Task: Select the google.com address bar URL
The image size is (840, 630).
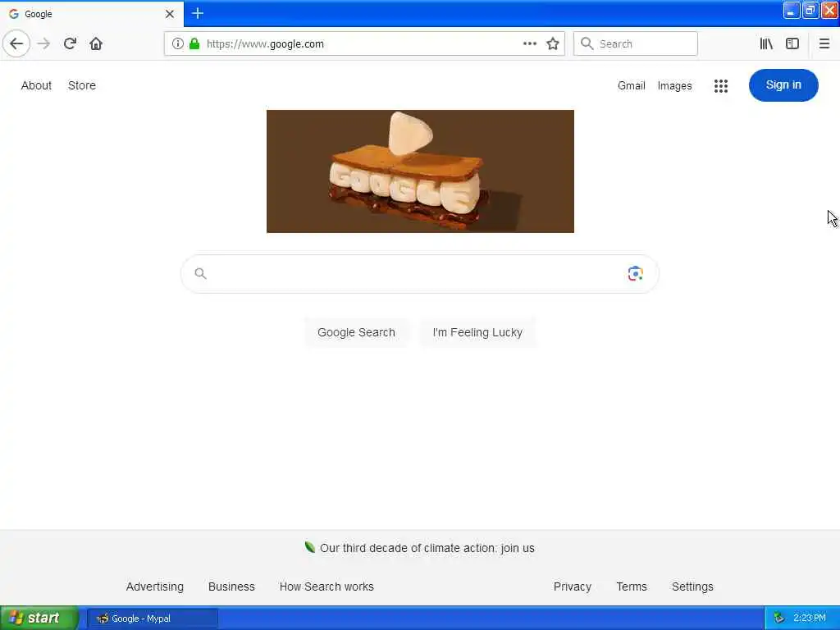Action: 265,44
